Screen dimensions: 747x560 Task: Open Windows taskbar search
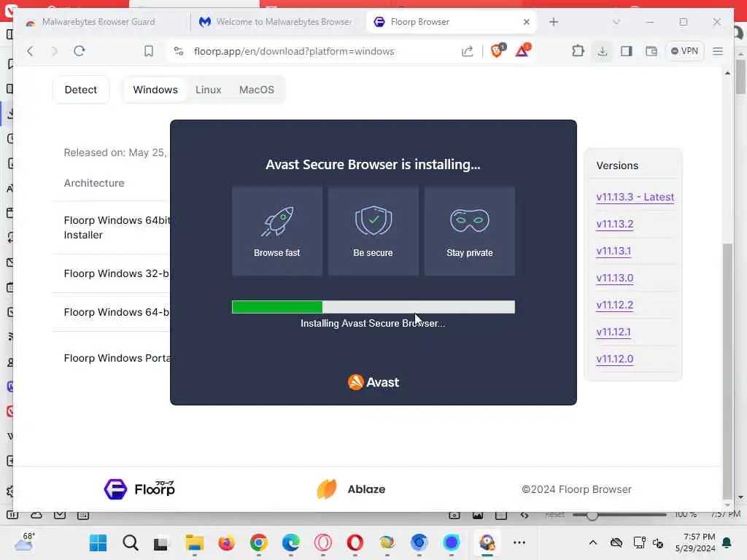[x=130, y=542]
